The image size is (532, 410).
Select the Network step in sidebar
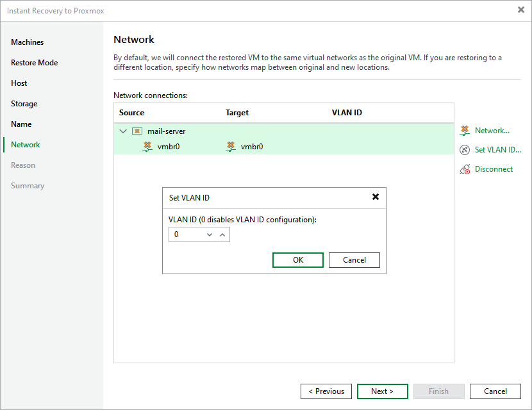pos(26,145)
